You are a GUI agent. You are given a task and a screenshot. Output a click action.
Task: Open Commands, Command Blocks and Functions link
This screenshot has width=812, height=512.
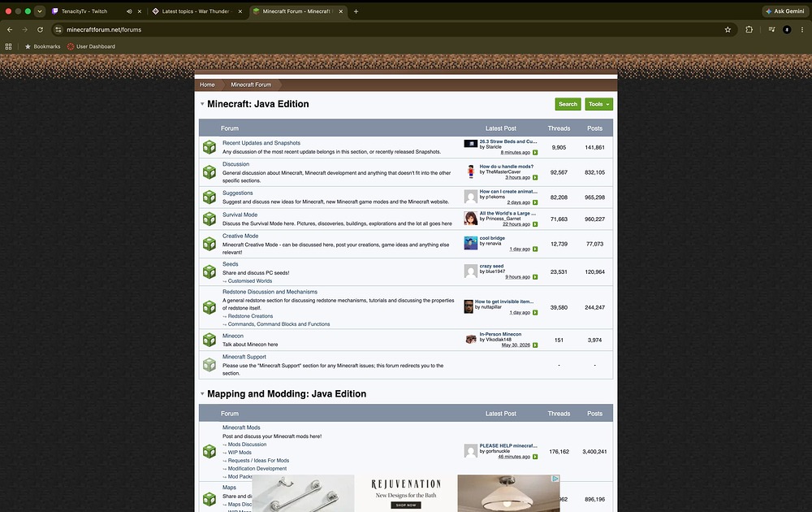[279, 324]
